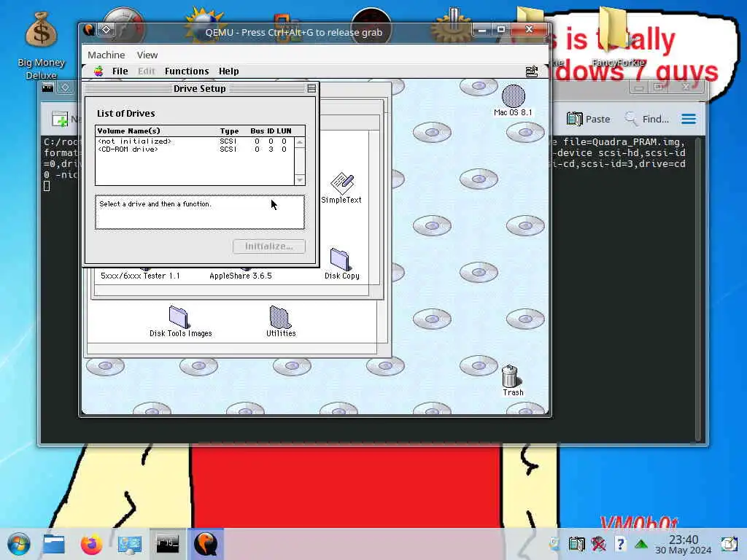Open the File menu in Drive Setup
Screen dimensions: 747x560
click(x=120, y=71)
